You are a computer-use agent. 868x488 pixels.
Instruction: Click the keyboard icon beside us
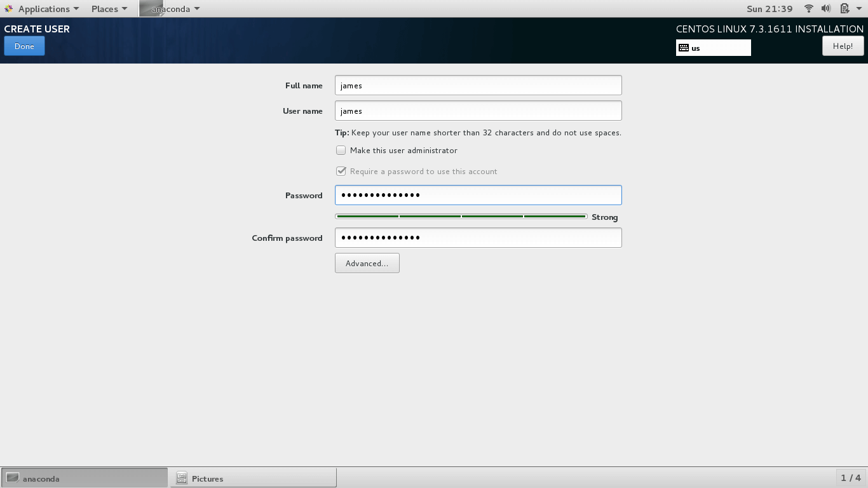(684, 48)
